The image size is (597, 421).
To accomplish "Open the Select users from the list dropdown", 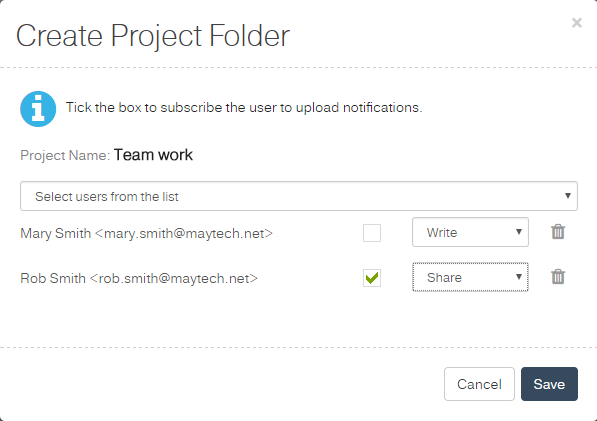I will click(299, 196).
